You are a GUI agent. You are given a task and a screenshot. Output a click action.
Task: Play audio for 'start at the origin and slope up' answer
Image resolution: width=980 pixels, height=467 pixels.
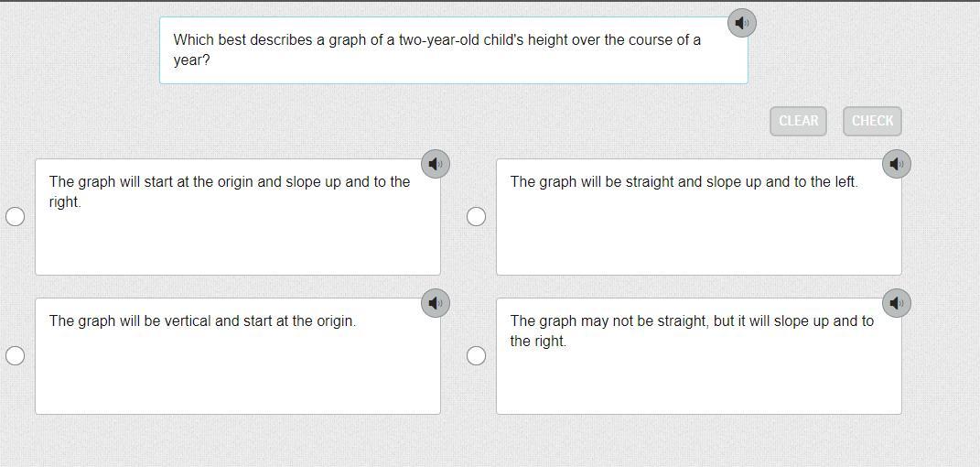pos(436,164)
